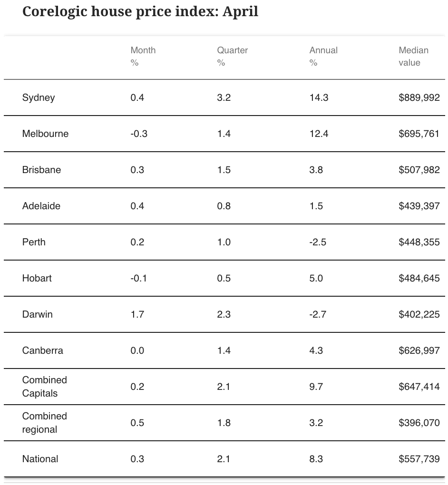Image resolution: width=448 pixels, height=485 pixels.
Task: Click Brisbane's median value $507,982
Action: click(419, 170)
